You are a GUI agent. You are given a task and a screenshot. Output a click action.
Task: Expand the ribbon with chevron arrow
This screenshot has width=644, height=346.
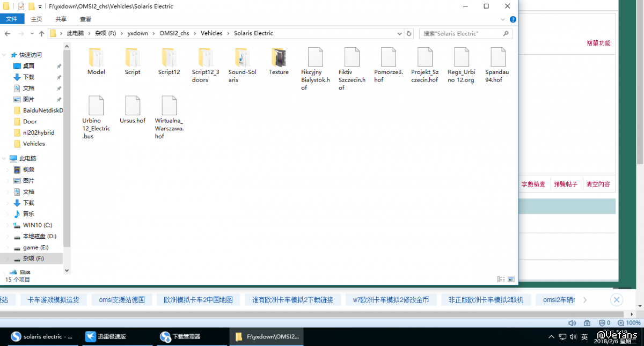click(x=503, y=19)
